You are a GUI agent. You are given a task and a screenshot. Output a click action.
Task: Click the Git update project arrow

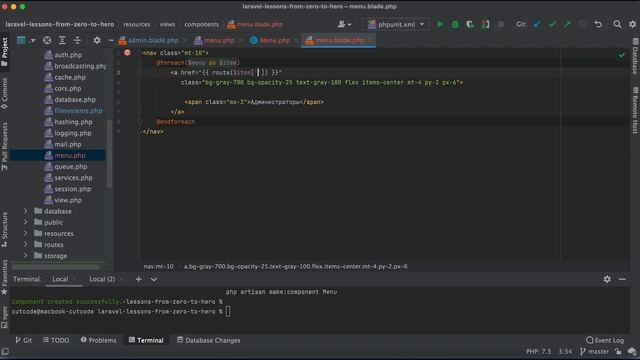click(x=537, y=24)
